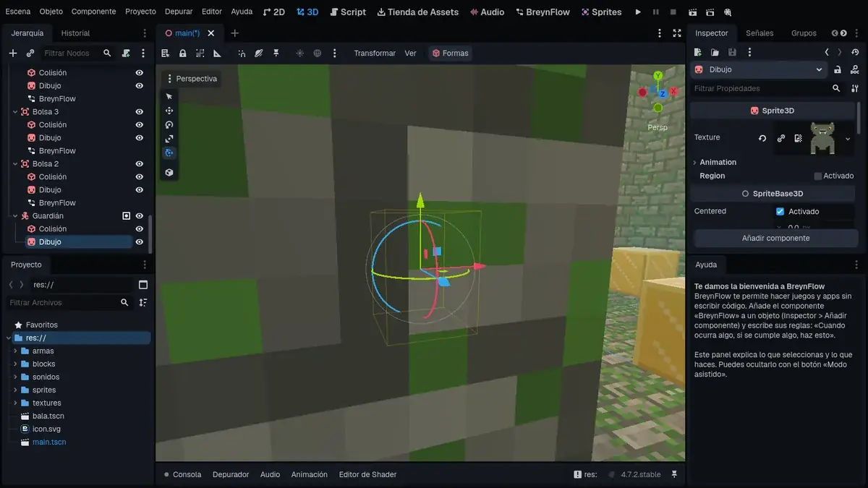This screenshot has width=868, height=488.
Task: Expand the armas folder
Action: [x=15, y=351]
